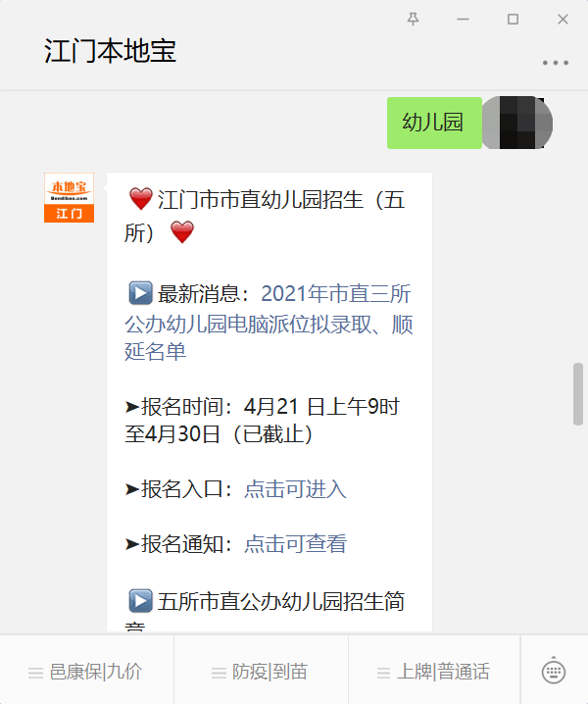
Task: Expand the 上牌|普通话 bottom menu
Action: pyautogui.click(x=434, y=672)
